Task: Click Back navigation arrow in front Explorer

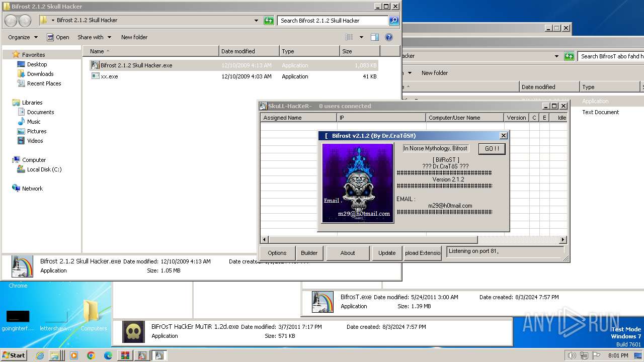Action: pyautogui.click(x=11, y=21)
